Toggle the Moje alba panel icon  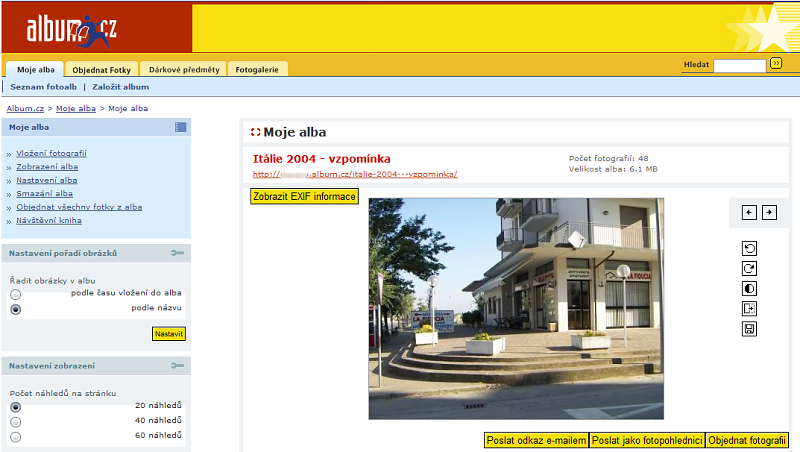click(x=181, y=127)
